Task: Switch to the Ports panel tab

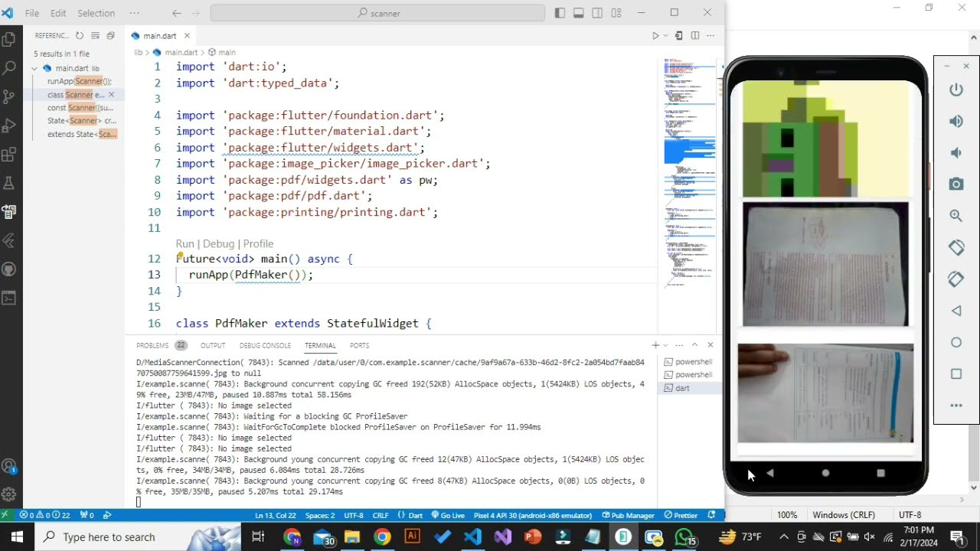Action: coord(359,346)
